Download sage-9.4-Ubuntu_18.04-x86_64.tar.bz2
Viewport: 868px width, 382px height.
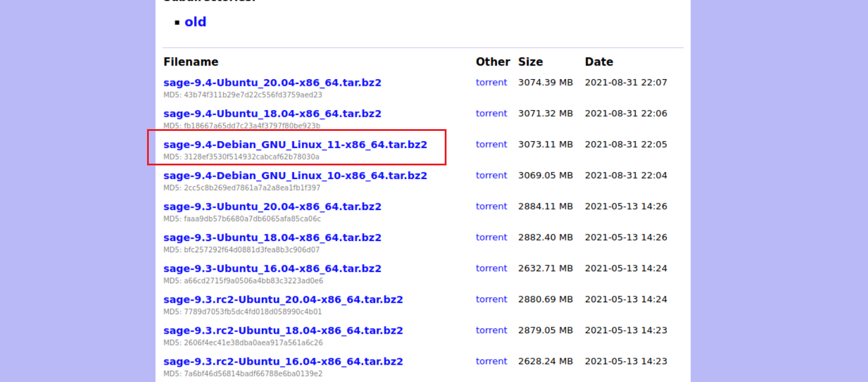272,114
